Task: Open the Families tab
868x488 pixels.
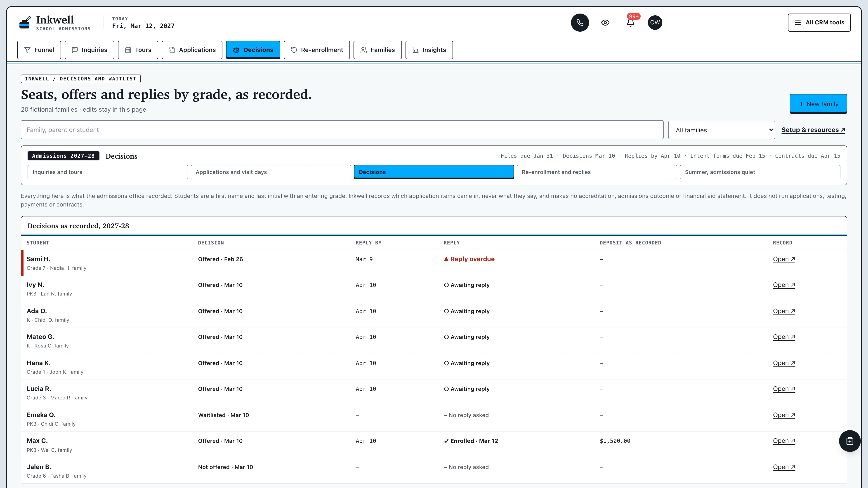Action: (377, 50)
